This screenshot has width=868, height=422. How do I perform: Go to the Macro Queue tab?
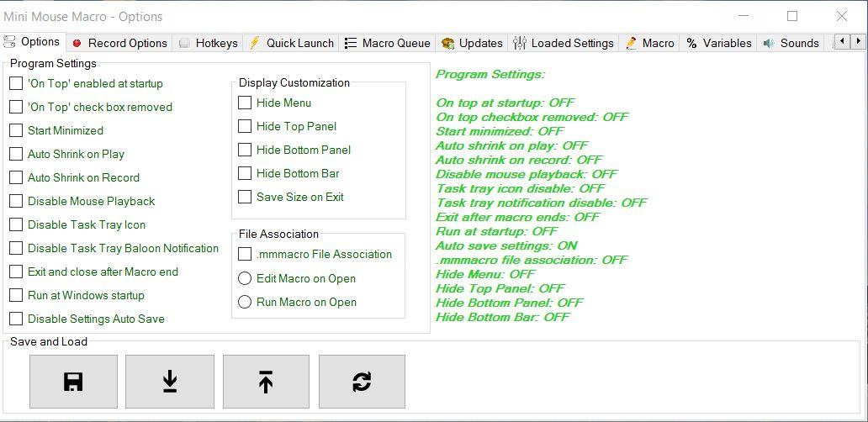[x=387, y=43]
